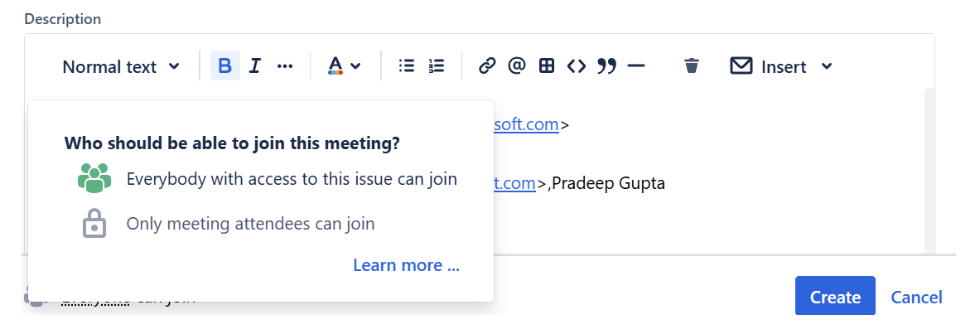This screenshot has height=334, width=980.
Task: Mention someone with the @ icon
Action: coord(517,66)
